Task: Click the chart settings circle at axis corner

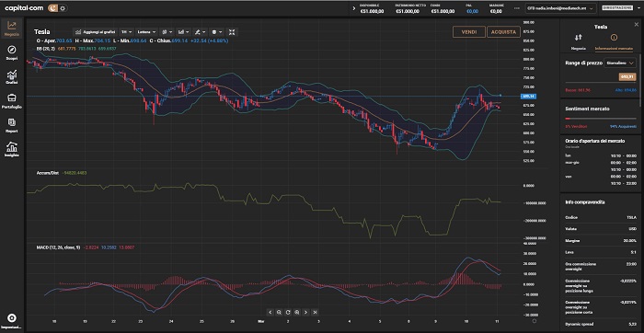Action: tap(535, 321)
